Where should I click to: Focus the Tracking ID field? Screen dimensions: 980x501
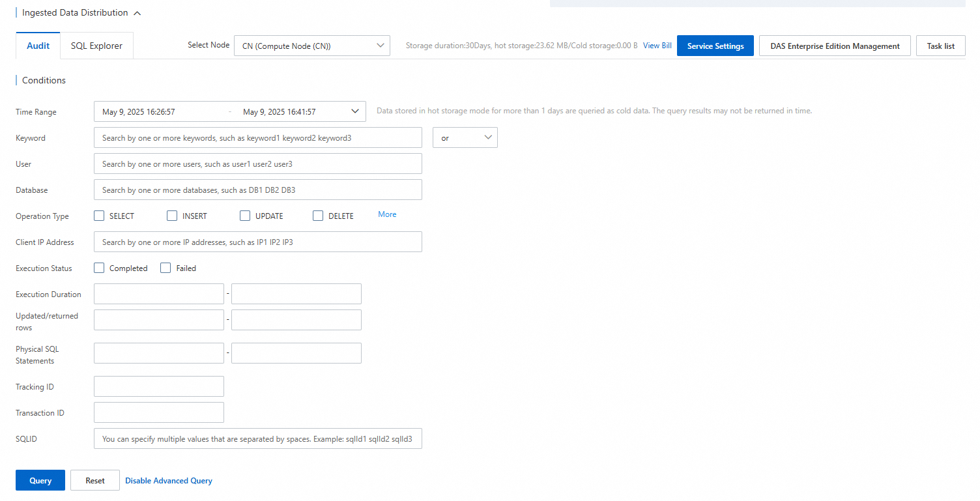pos(159,386)
